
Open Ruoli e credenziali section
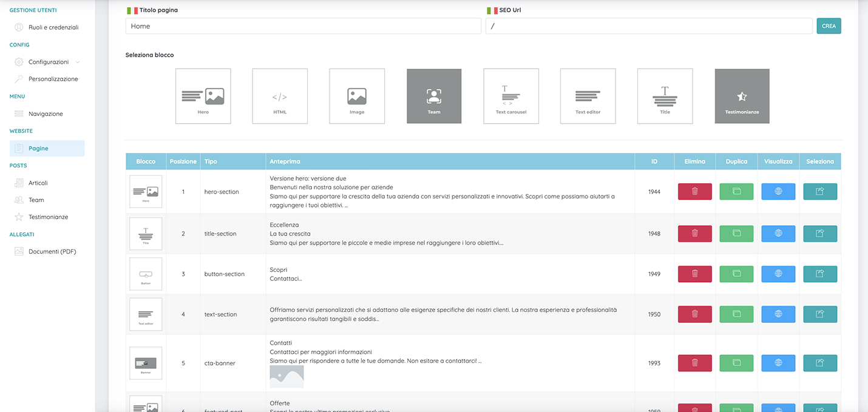coord(53,27)
